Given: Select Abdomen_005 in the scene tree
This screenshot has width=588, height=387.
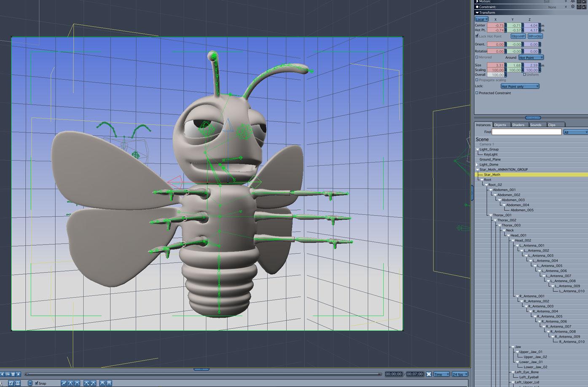Looking at the screenshot, I should point(522,210).
